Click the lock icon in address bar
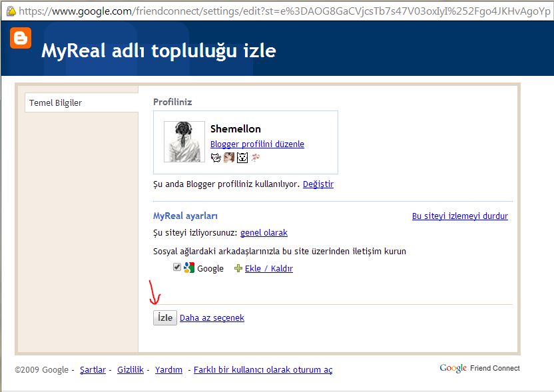This screenshot has width=554, height=392. [x=11, y=11]
